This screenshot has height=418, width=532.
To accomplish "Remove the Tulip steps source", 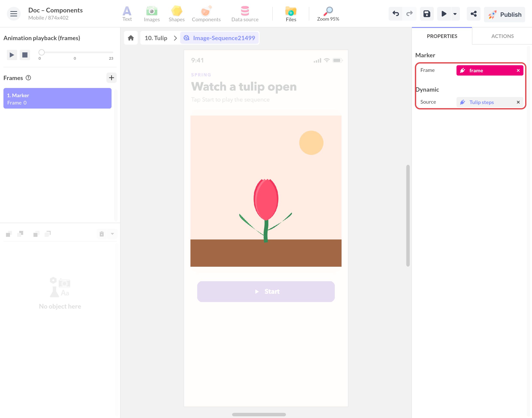I will tap(518, 102).
